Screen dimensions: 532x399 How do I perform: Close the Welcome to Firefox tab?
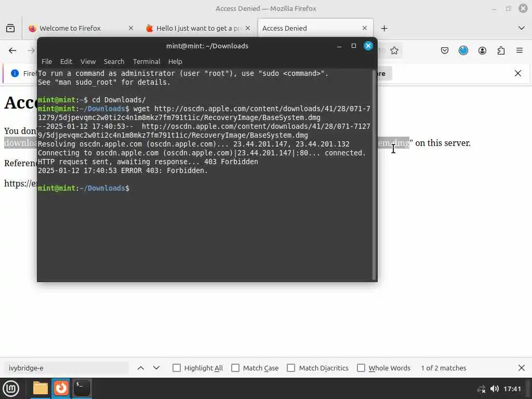coord(130,28)
